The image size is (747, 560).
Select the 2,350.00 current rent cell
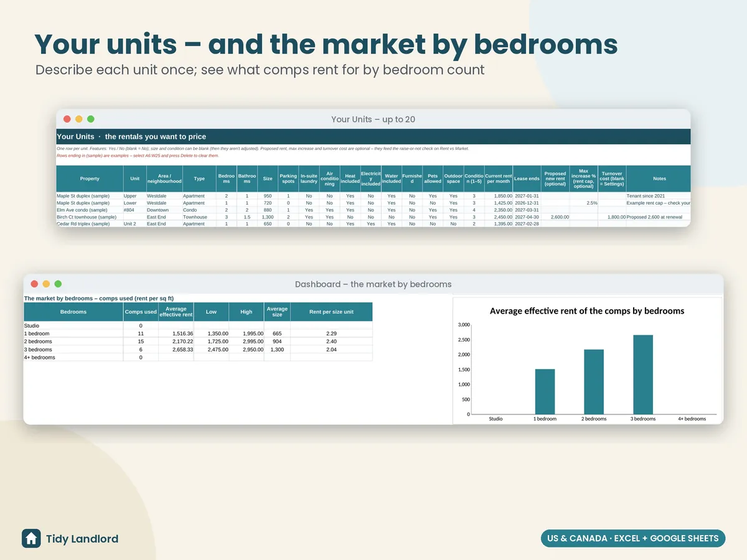(498, 210)
